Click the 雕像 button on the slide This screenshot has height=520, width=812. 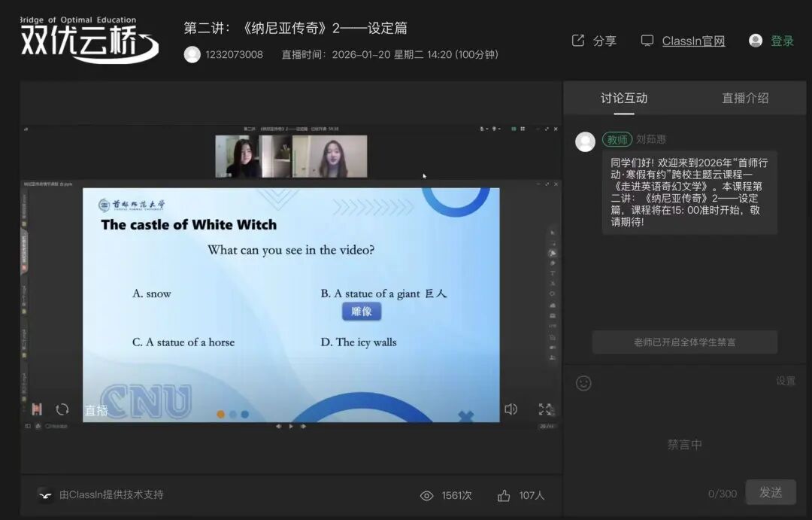click(362, 311)
